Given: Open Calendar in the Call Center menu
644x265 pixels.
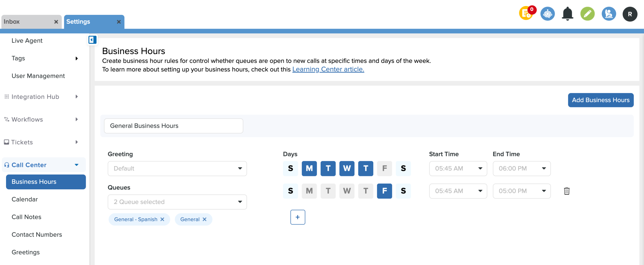Looking at the screenshot, I should tap(25, 199).
